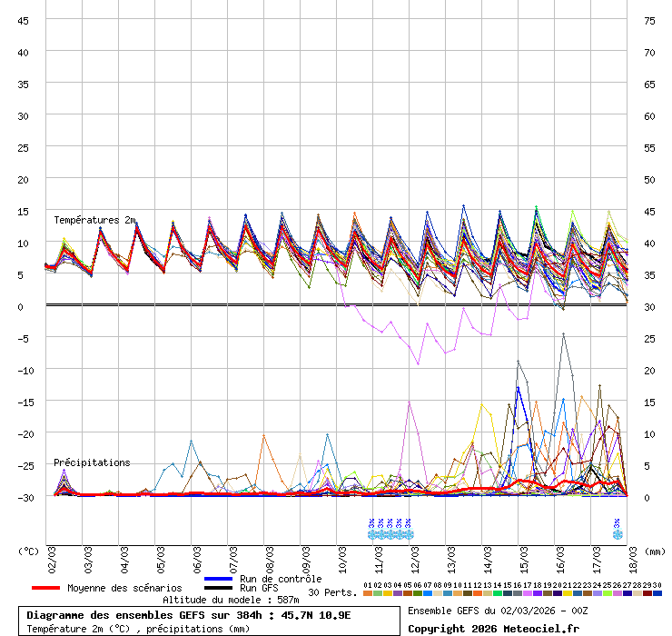Image resolution: width=672 pixels, height=636 pixels.
Task: Click the 14/03 date on the x-axis
Action: (488, 557)
